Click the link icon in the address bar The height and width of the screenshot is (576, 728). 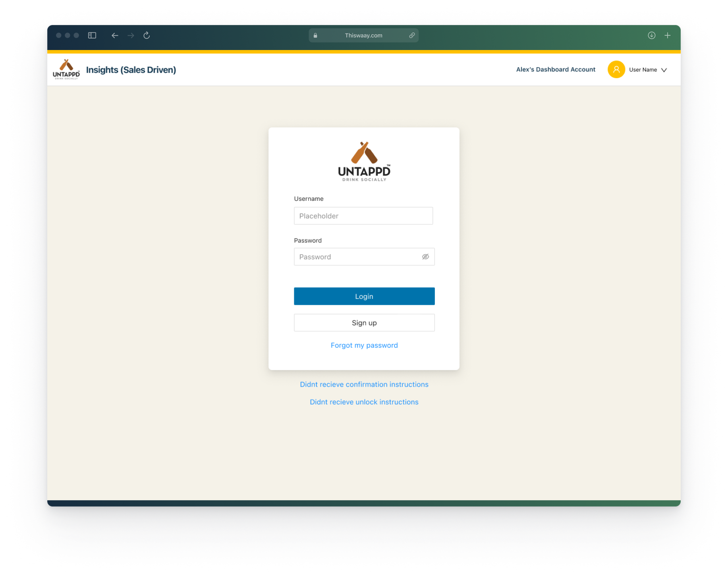412,35
